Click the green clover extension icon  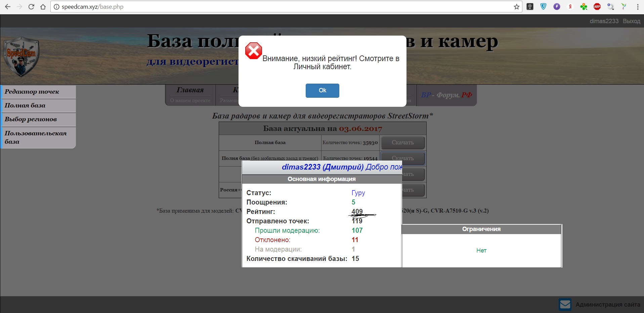[x=584, y=7]
